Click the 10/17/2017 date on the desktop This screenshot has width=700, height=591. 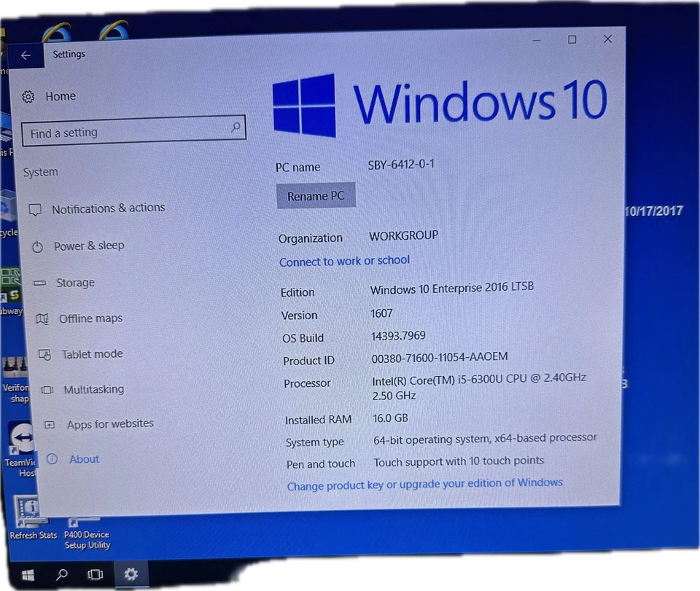tap(653, 211)
